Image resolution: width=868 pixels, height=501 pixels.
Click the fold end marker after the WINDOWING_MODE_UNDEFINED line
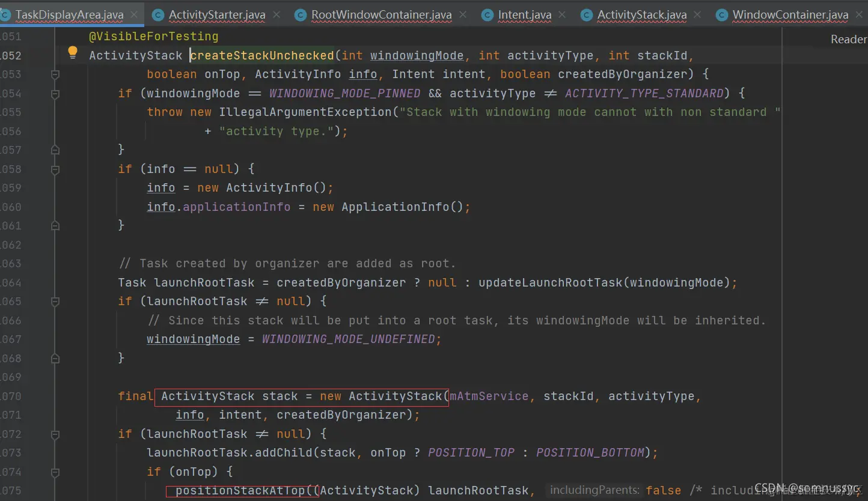click(x=55, y=358)
